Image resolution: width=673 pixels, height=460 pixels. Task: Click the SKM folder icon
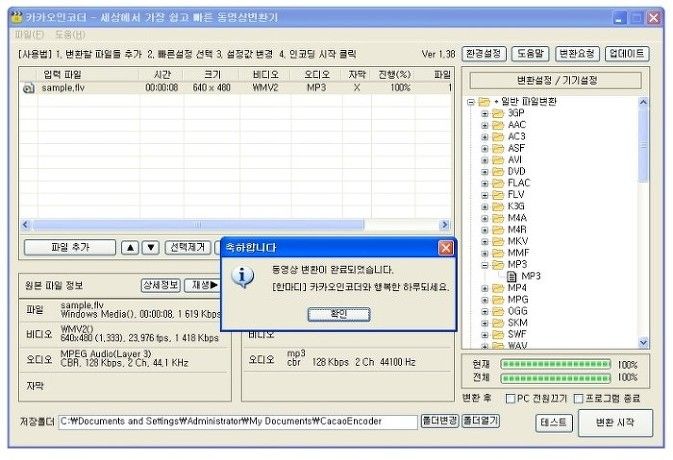(x=498, y=323)
